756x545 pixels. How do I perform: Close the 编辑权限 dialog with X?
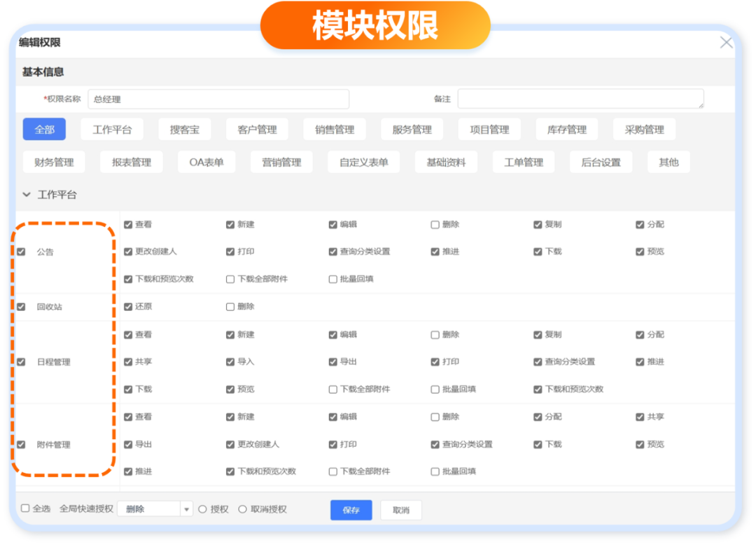[x=726, y=43]
